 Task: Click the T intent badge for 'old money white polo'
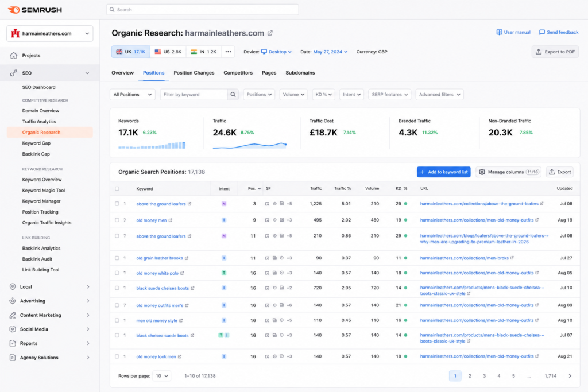tap(224, 273)
